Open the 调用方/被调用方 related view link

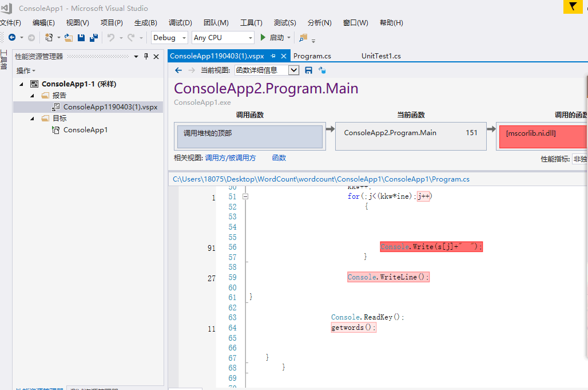click(231, 158)
